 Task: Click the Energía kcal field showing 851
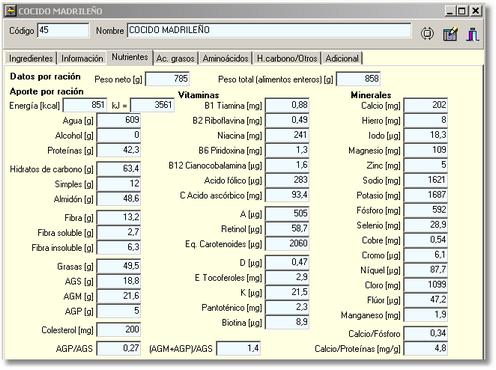[85, 105]
